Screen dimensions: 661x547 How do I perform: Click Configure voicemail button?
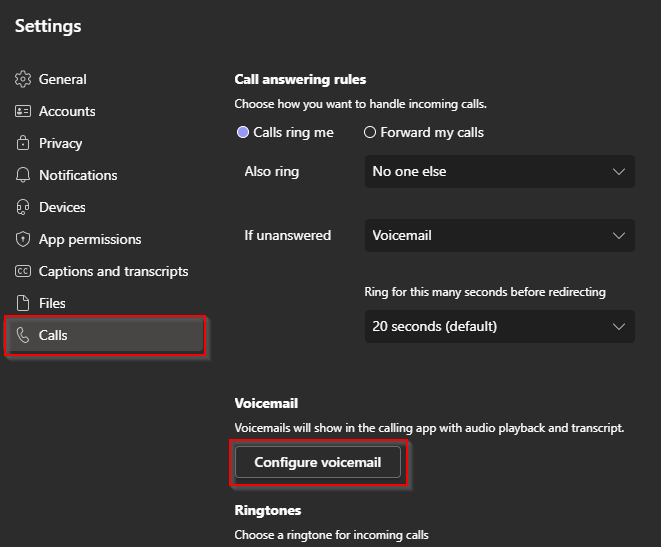pos(318,462)
